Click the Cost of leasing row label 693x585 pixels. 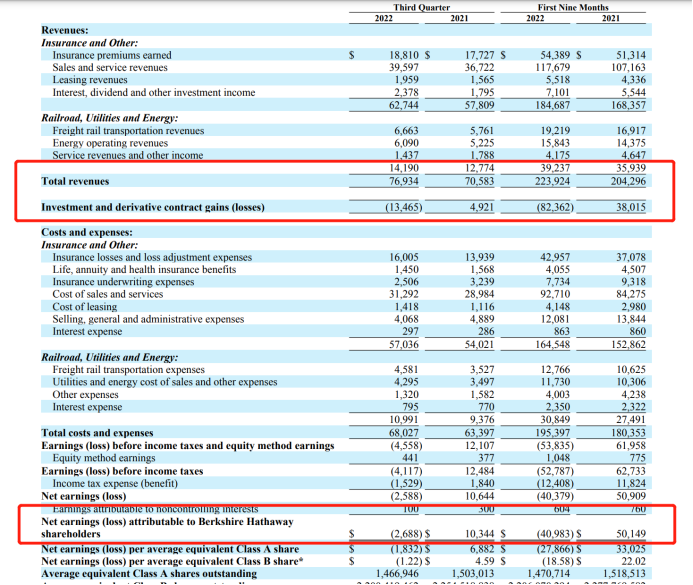pos(88,307)
